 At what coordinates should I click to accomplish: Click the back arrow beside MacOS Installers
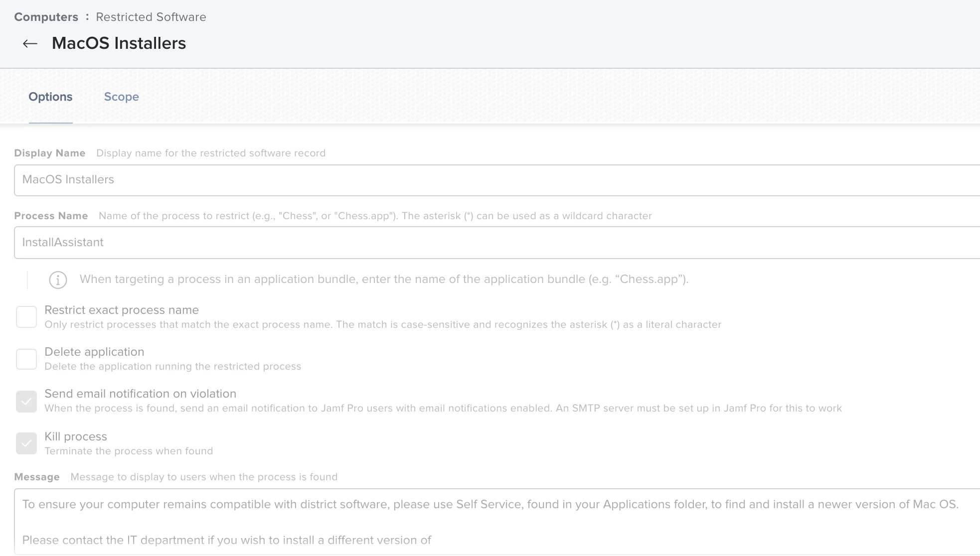(30, 44)
